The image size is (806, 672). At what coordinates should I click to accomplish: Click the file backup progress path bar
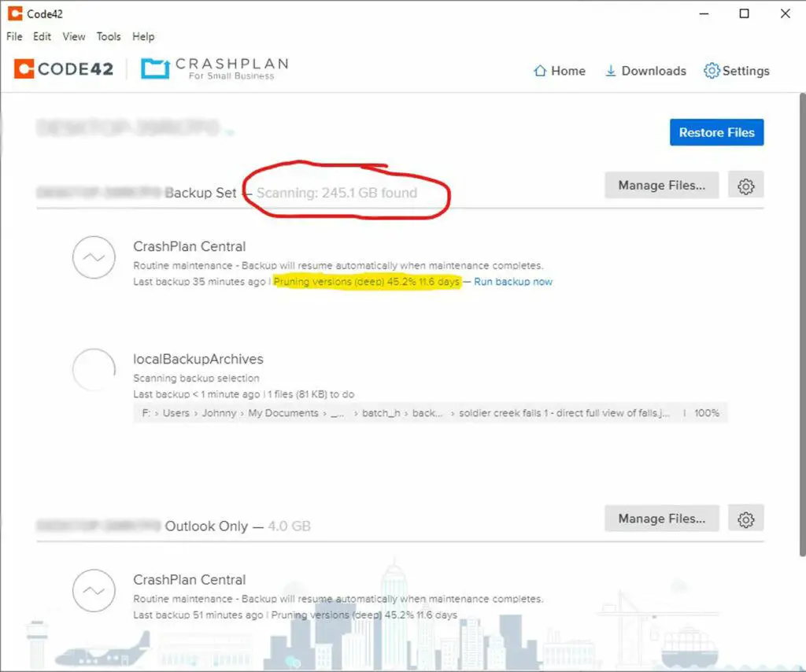431,413
